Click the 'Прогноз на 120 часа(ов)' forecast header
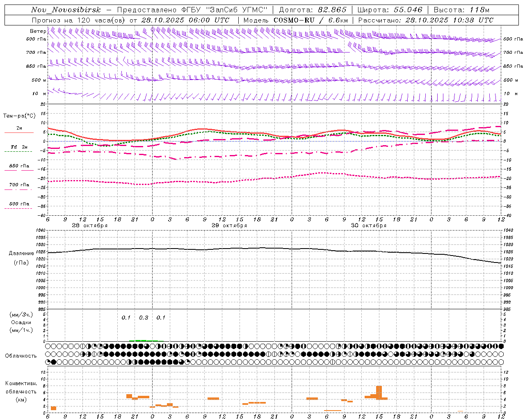The image size is (525, 420). tap(79, 20)
